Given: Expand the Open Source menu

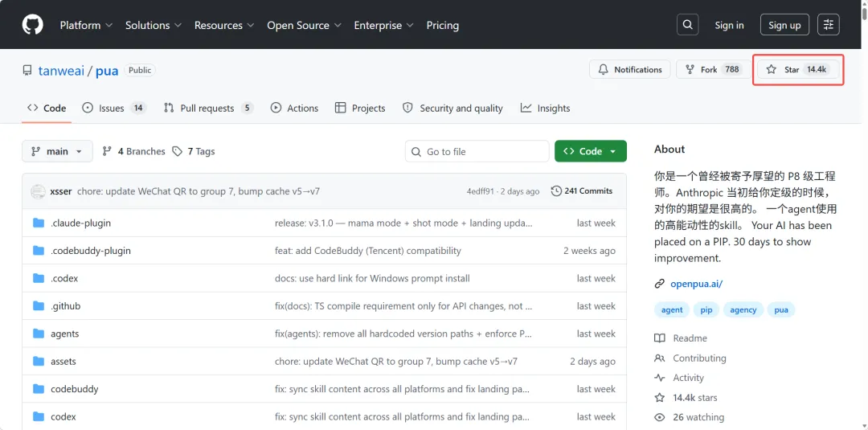Looking at the screenshot, I should [304, 25].
